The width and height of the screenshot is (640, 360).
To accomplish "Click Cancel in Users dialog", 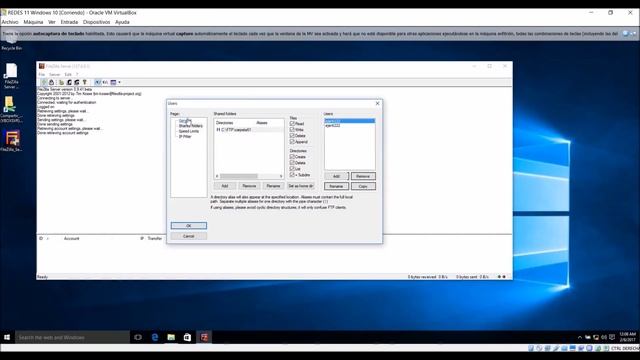I will [x=189, y=236].
